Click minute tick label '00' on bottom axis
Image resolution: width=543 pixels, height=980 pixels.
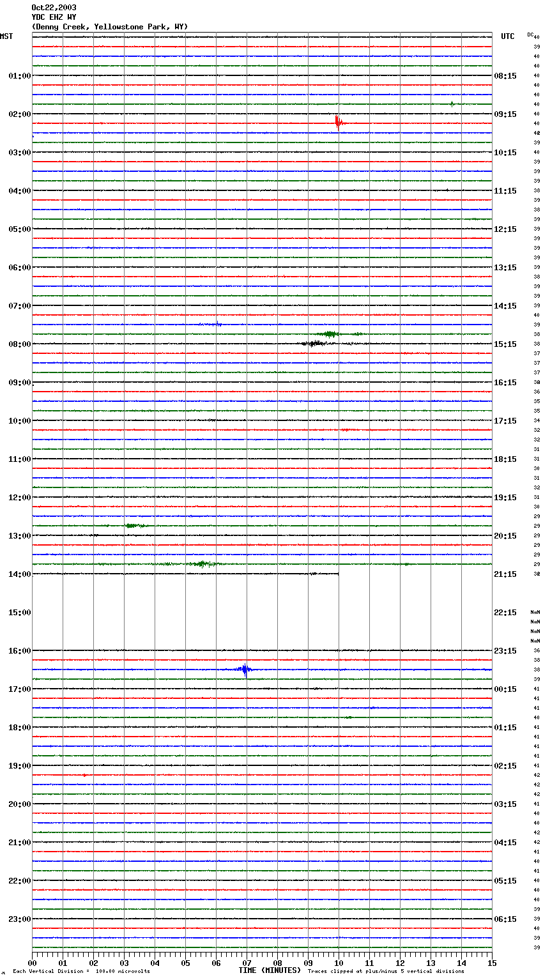(x=32, y=963)
